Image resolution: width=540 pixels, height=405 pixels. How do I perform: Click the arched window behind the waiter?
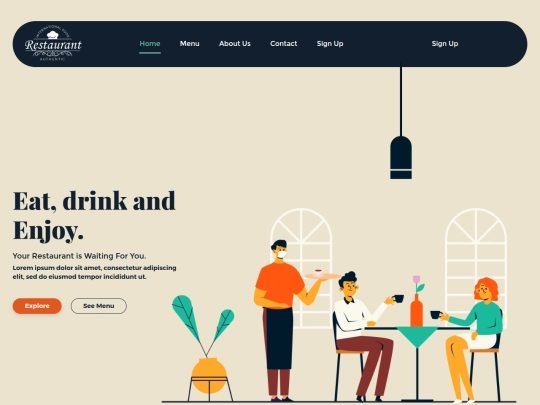pyautogui.click(x=301, y=268)
